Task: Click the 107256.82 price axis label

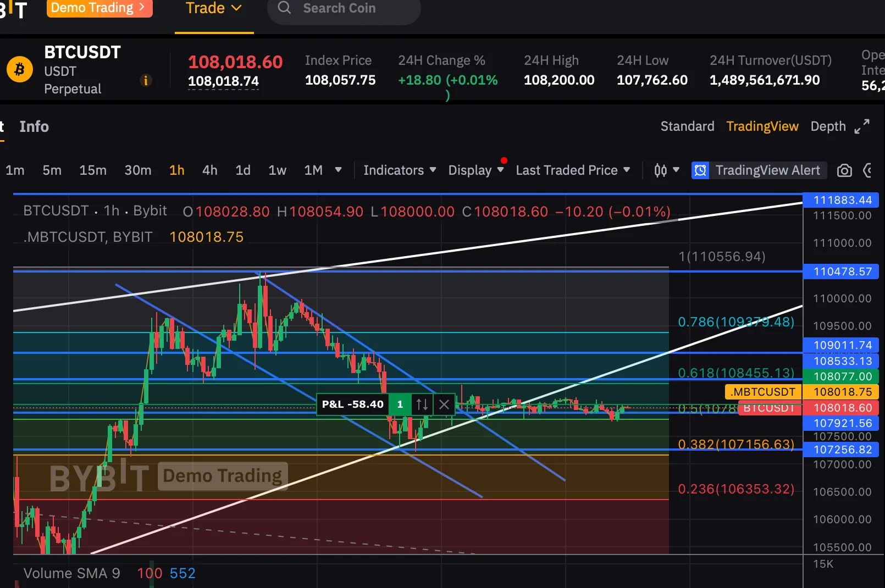Action: coord(841,450)
